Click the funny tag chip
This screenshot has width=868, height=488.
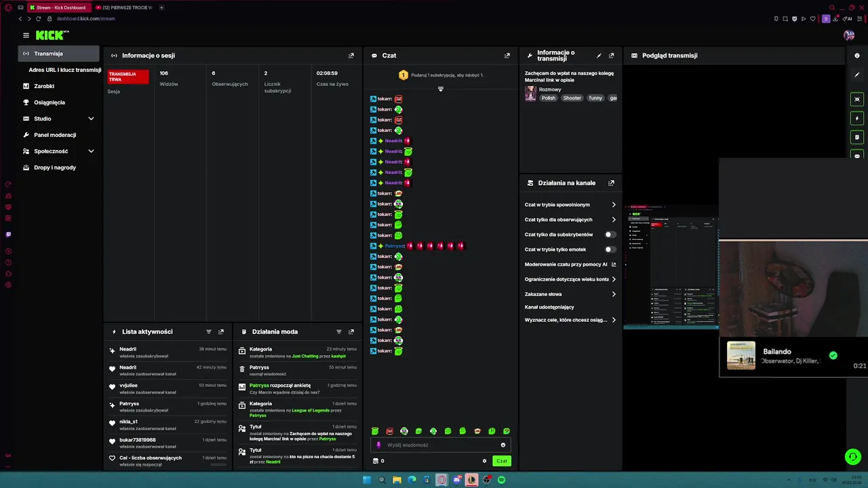(x=595, y=98)
